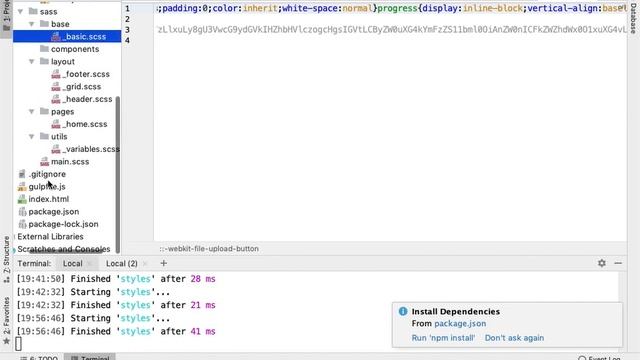
Task: Open the components folder
Action: click(75, 49)
